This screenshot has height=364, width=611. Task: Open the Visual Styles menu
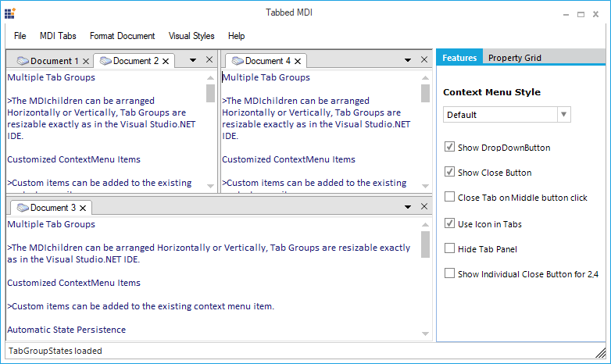pyautogui.click(x=191, y=36)
